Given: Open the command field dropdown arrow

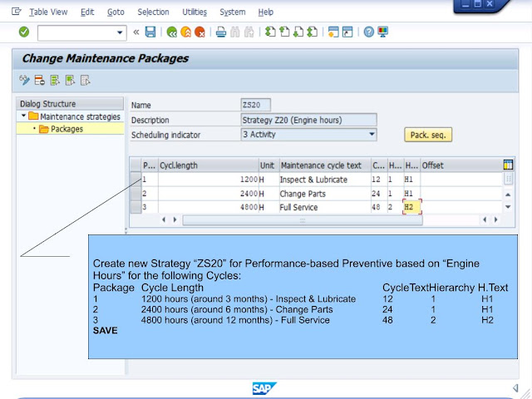Looking at the screenshot, I should click(x=120, y=32).
